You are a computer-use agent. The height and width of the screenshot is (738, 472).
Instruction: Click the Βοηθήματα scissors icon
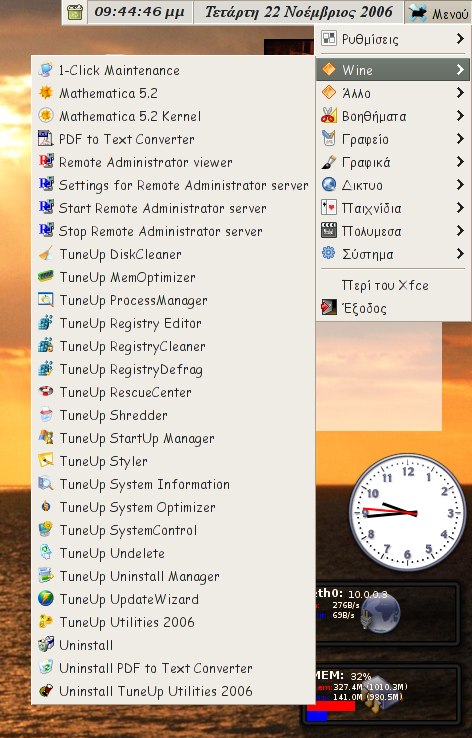click(328, 115)
